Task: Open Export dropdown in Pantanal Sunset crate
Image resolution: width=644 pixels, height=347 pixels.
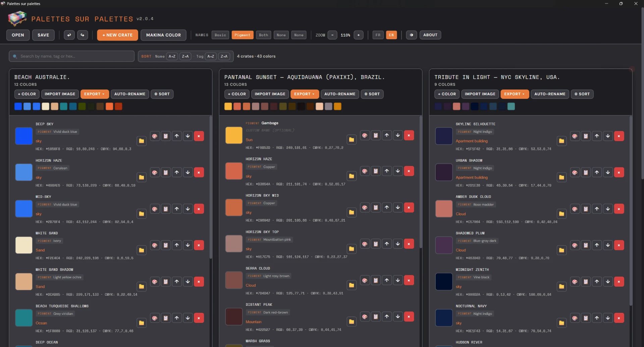Action: 305,94
